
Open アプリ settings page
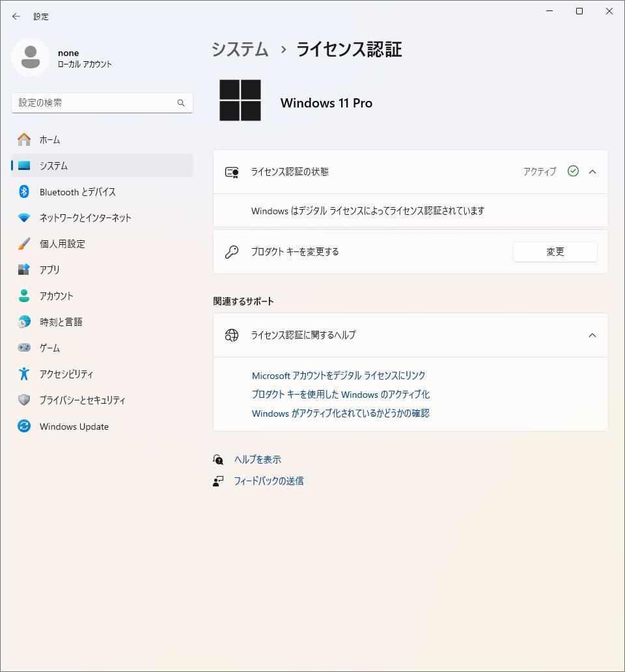coord(102,270)
